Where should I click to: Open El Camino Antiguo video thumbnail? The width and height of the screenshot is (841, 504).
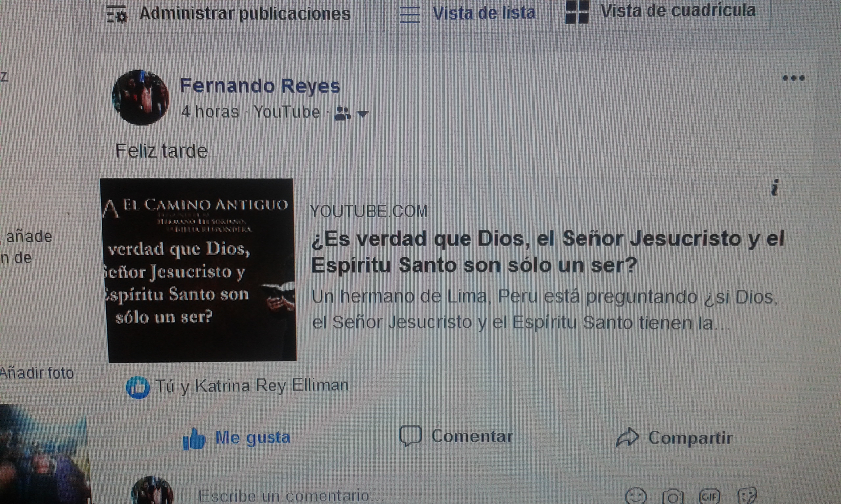[x=198, y=270]
